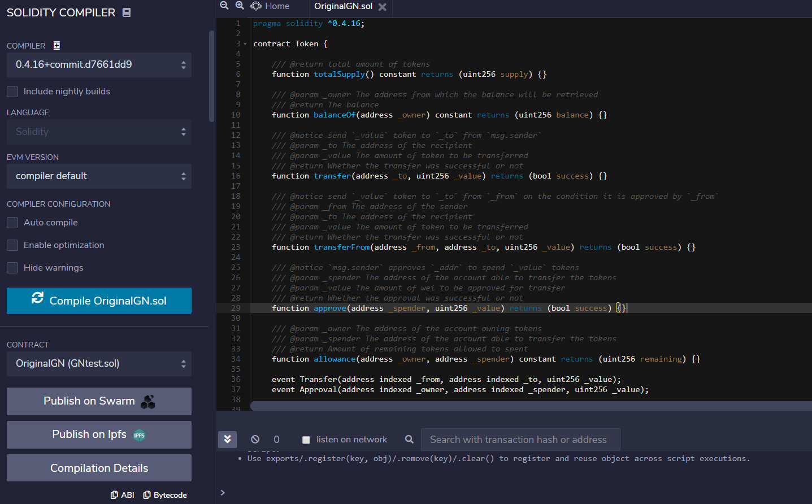Click the Swarm logo on the publish button
Image resolution: width=812 pixels, height=504 pixels.
[148, 402]
